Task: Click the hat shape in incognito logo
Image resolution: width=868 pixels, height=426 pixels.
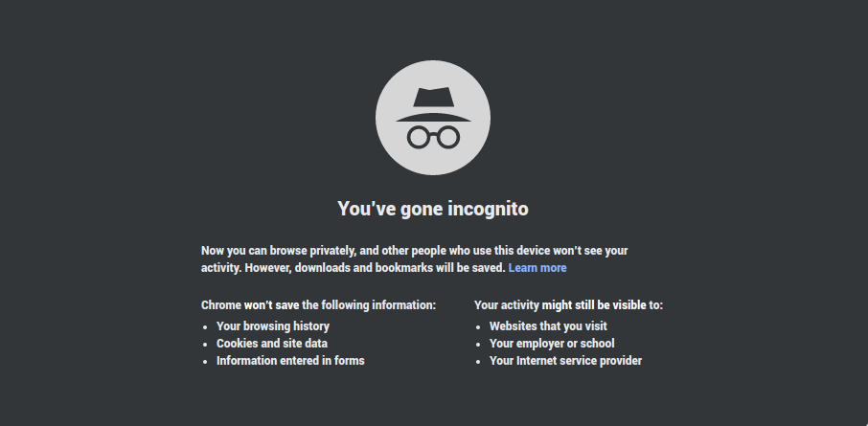Action: click(433, 103)
